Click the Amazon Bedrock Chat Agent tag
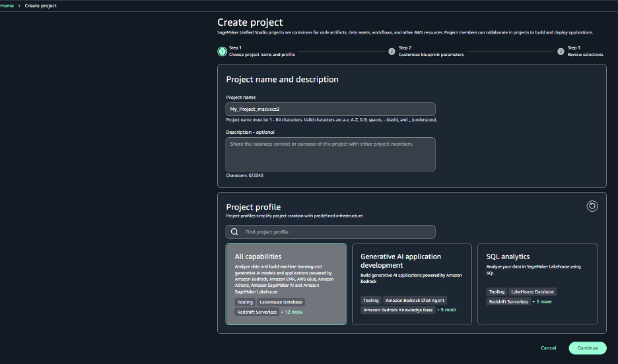 [415, 300]
